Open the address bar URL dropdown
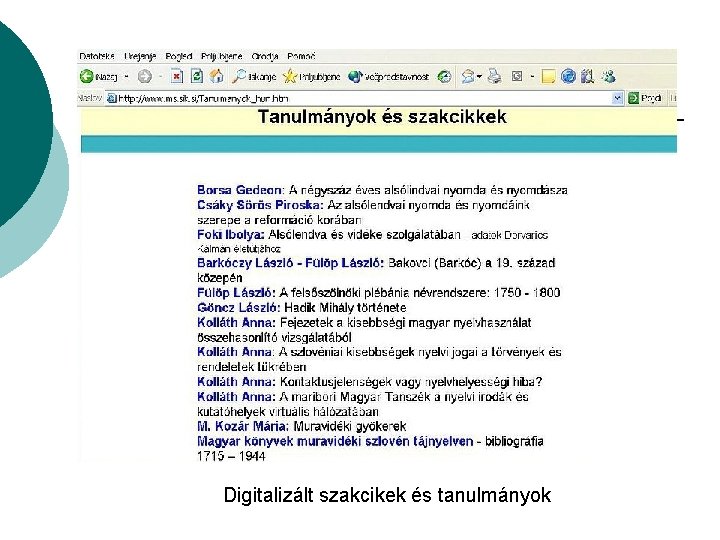720x540 pixels. (618, 98)
